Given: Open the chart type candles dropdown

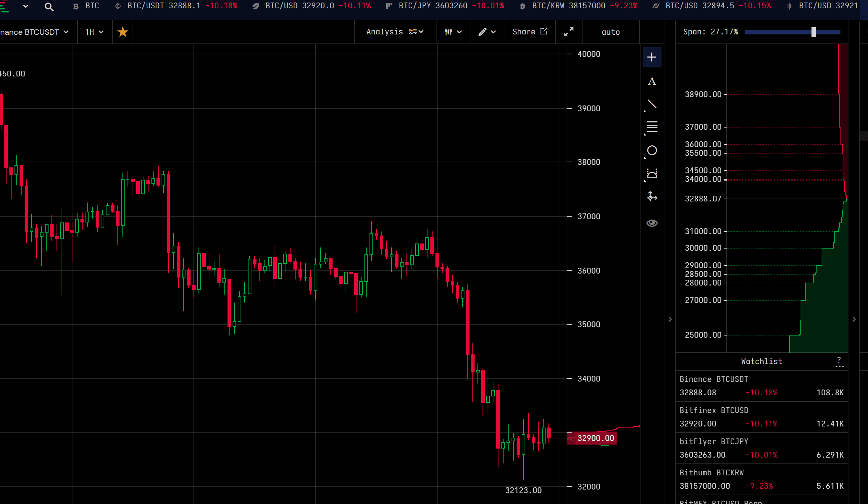Looking at the screenshot, I should (x=453, y=32).
